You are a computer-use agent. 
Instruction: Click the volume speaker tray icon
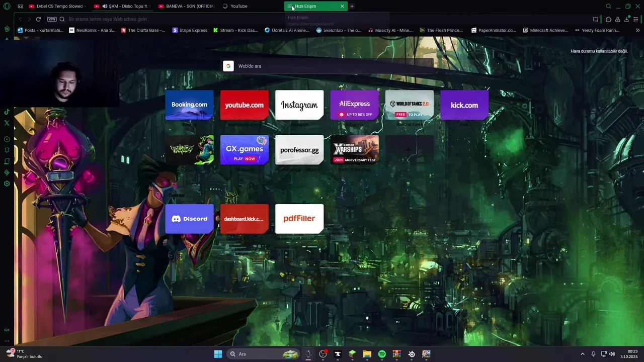pos(612,354)
